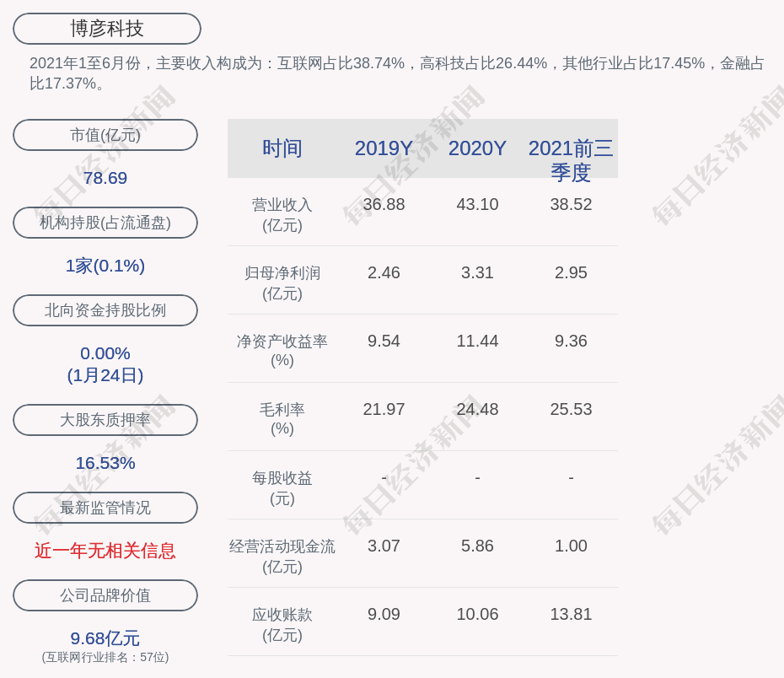784x678 pixels.
Task: Click the 时间 table header
Action: pos(282,148)
